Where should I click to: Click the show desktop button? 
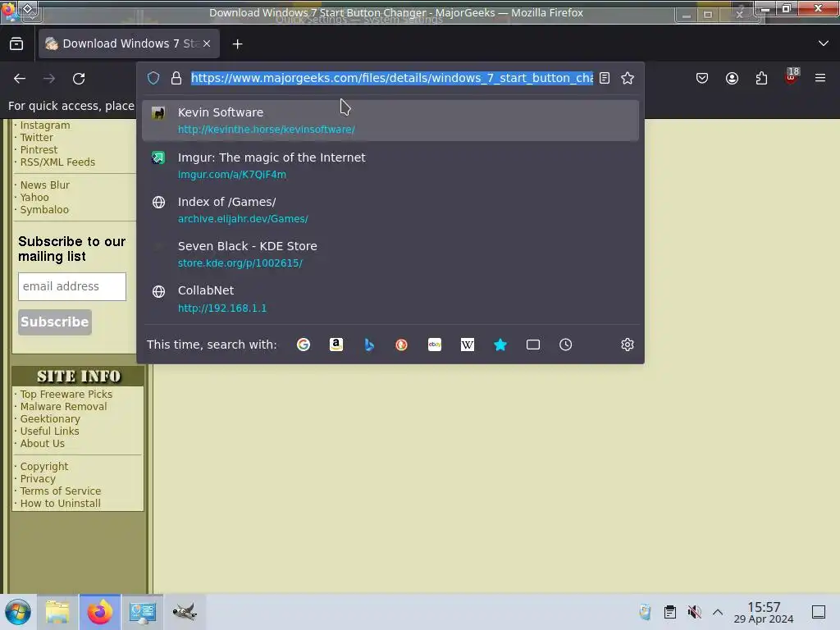[819, 612]
